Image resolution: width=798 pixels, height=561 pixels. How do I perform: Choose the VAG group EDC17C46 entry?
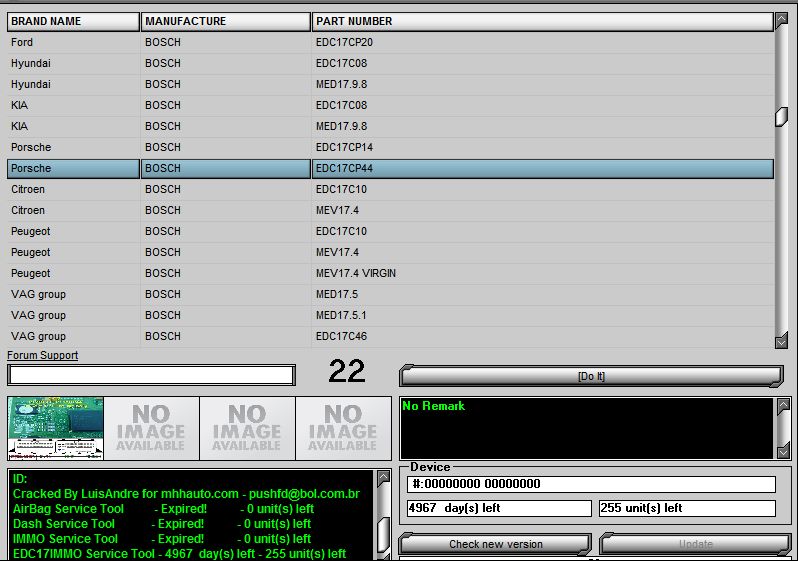click(390, 336)
